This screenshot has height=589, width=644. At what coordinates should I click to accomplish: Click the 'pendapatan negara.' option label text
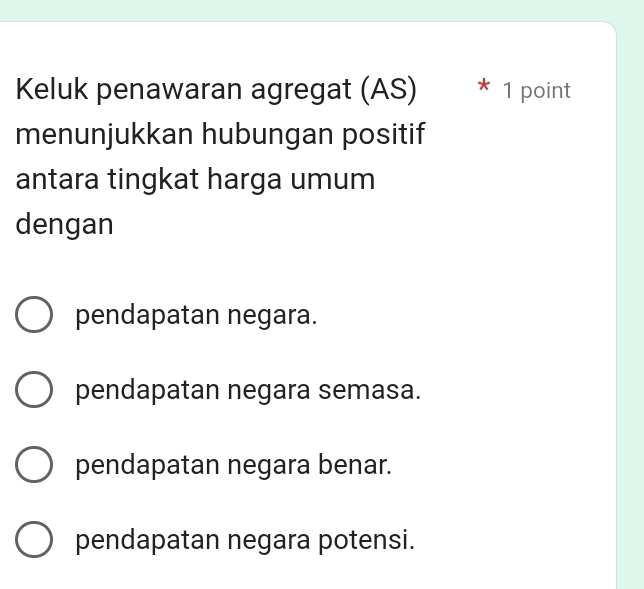pyautogui.click(x=197, y=316)
